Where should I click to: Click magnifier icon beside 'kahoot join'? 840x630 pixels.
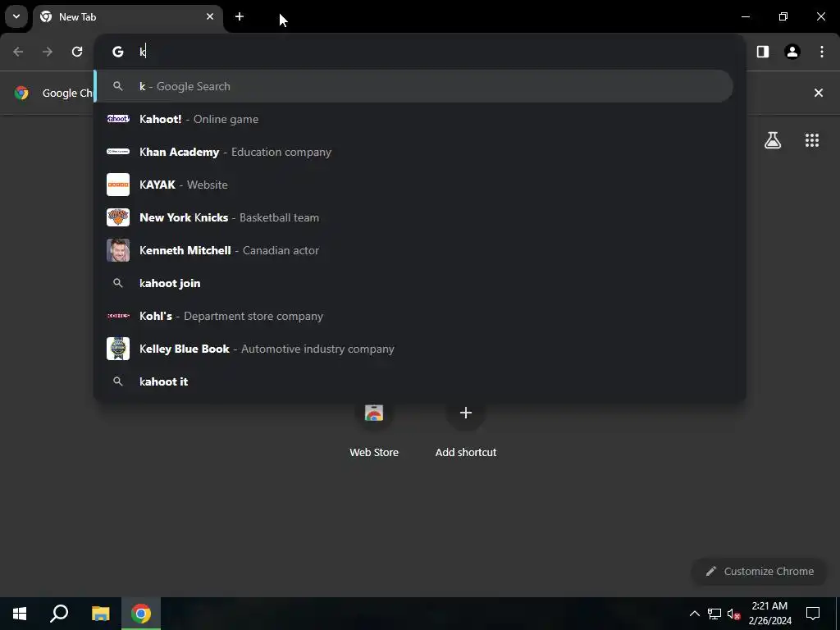coord(118,283)
